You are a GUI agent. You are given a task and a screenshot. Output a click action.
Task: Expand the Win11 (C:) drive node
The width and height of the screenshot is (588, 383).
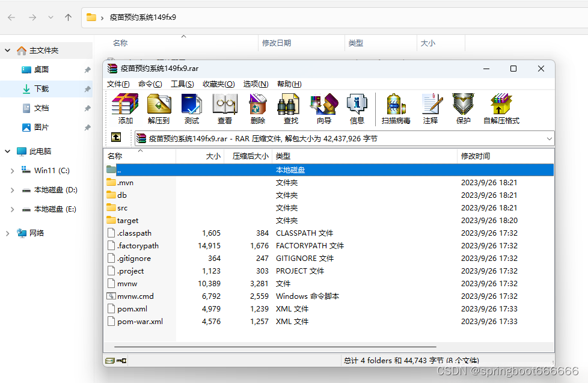[x=12, y=171]
